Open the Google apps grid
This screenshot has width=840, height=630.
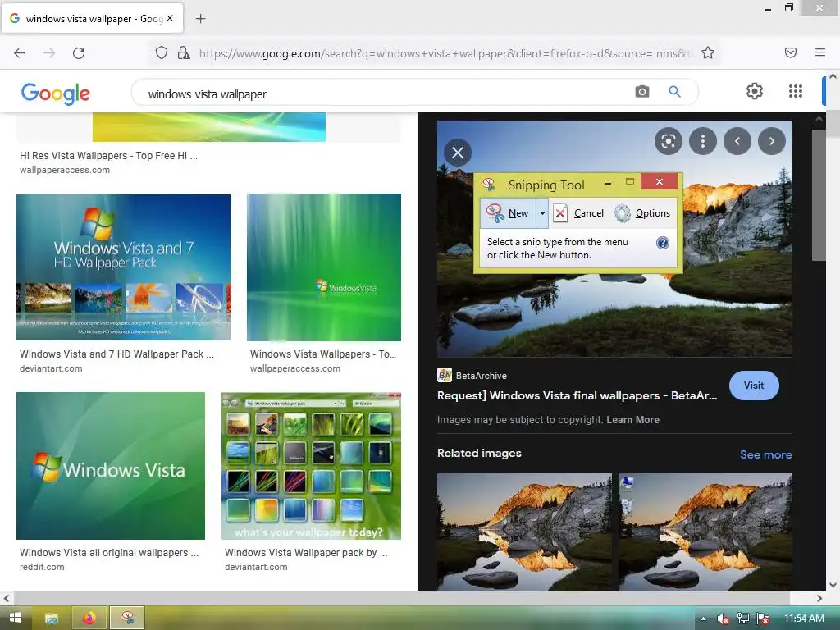(796, 91)
